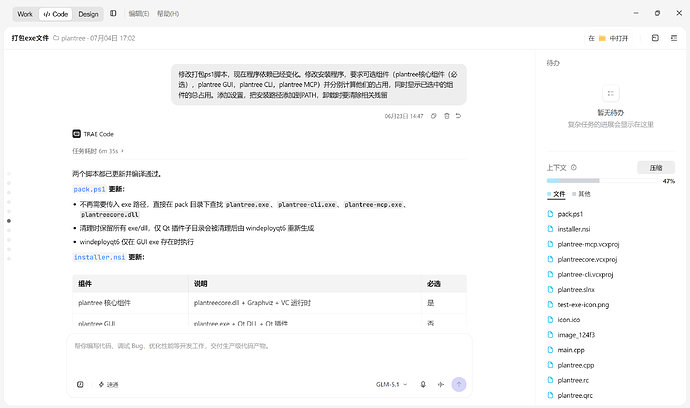Click the file icon next to main.cpp
690x408 pixels.
[x=550, y=350]
